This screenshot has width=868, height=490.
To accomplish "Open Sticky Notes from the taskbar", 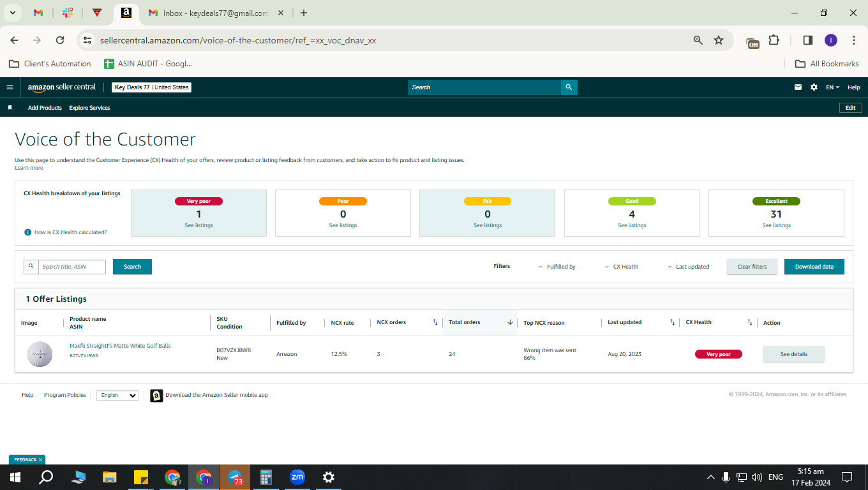I will (141, 477).
